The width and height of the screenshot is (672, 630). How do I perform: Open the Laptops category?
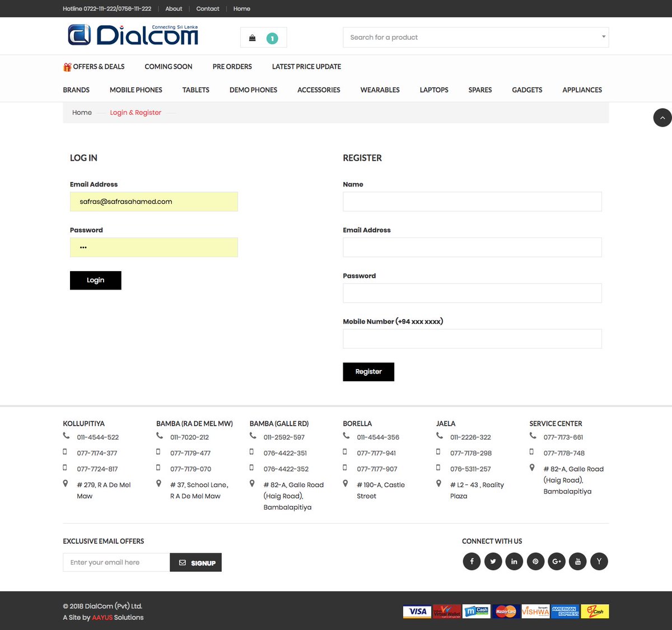coord(434,90)
